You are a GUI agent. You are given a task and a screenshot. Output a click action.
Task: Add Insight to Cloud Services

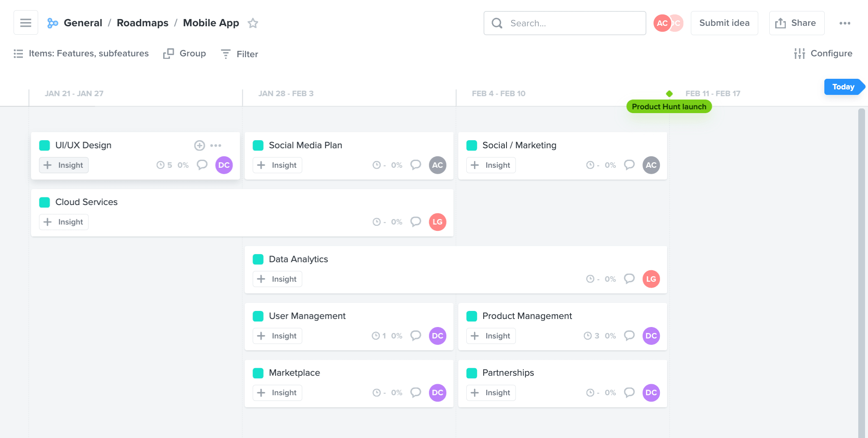click(x=64, y=222)
